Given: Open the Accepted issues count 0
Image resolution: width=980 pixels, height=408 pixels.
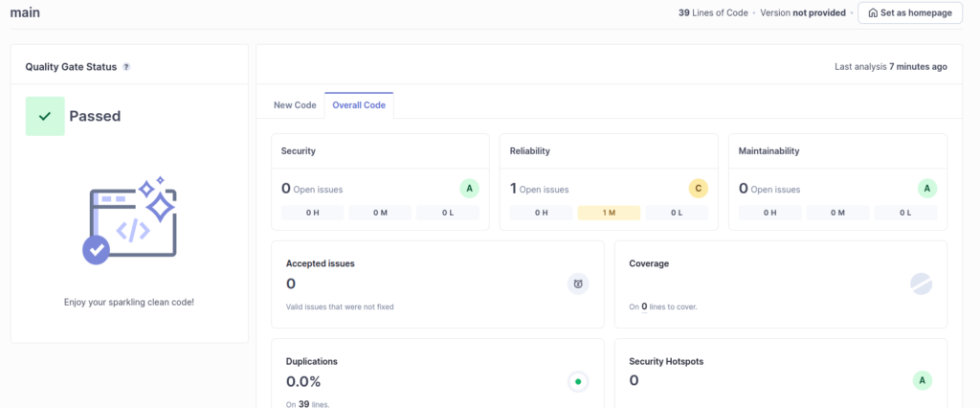Looking at the screenshot, I should point(291,283).
